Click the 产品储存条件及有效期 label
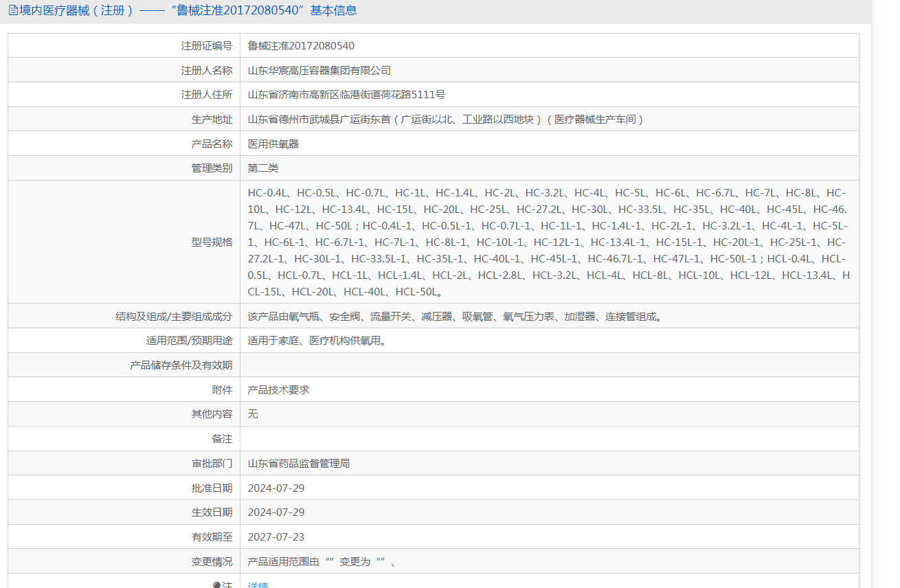Viewport: 900px width, 588px height. point(181,365)
